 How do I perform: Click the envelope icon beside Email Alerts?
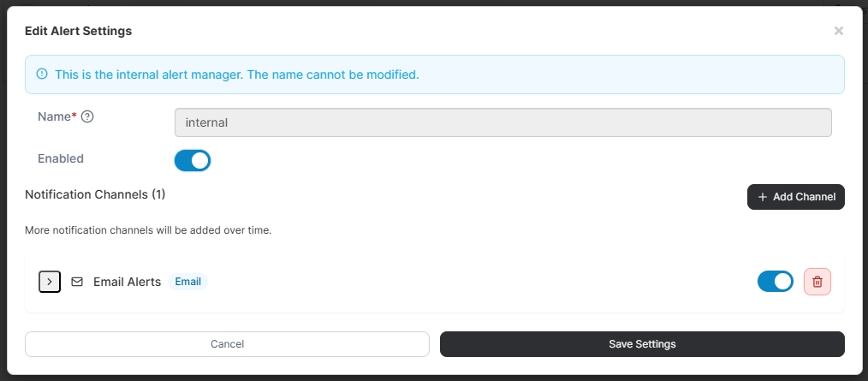pyautogui.click(x=77, y=282)
